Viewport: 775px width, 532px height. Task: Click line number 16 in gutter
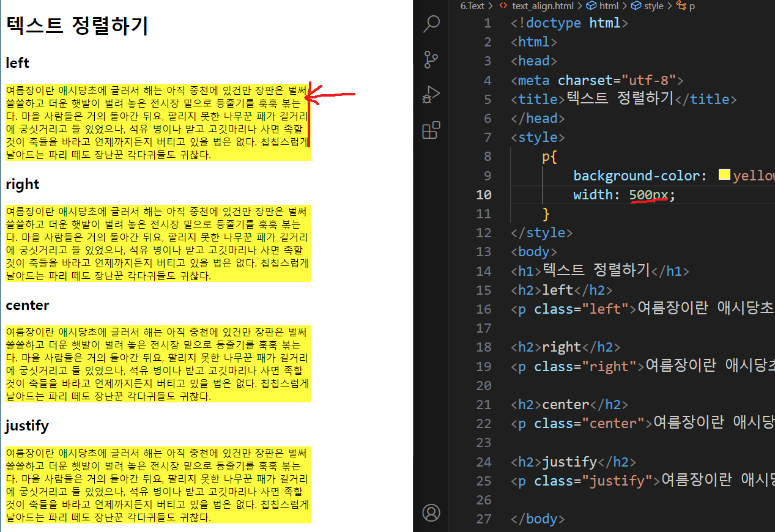pos(483,309)
